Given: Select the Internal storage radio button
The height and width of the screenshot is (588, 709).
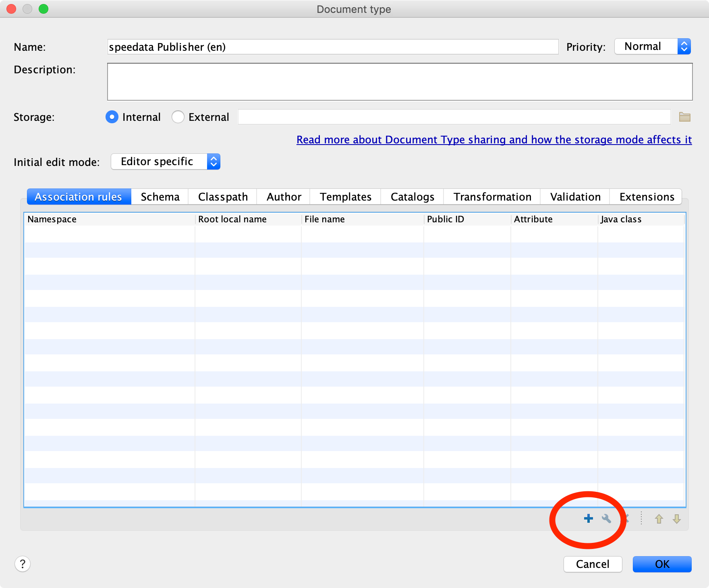Looking at the screenshot, I should pyautogui.click(x=112, y=117).
